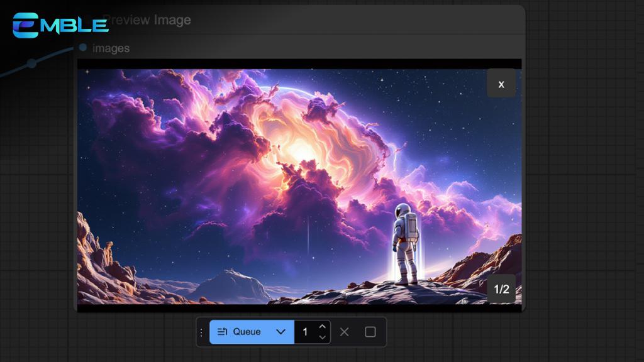Click the square stop icon in queue bar

[x=370, y=332]
